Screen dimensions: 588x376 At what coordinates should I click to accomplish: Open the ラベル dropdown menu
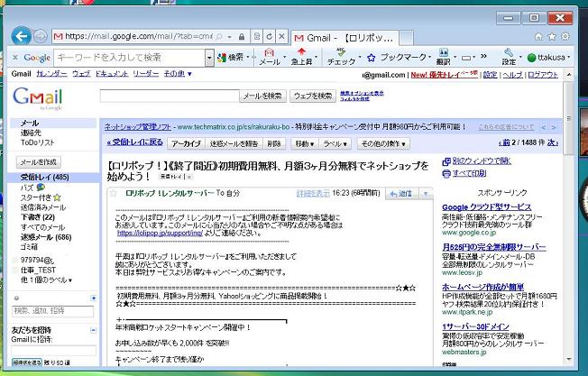click(x=335, y=143)
